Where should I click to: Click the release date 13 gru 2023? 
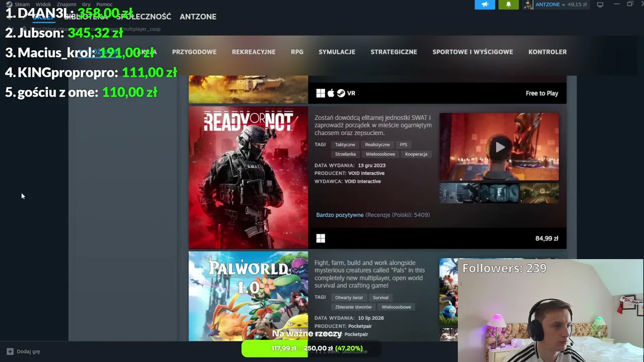tap(372, 165)
